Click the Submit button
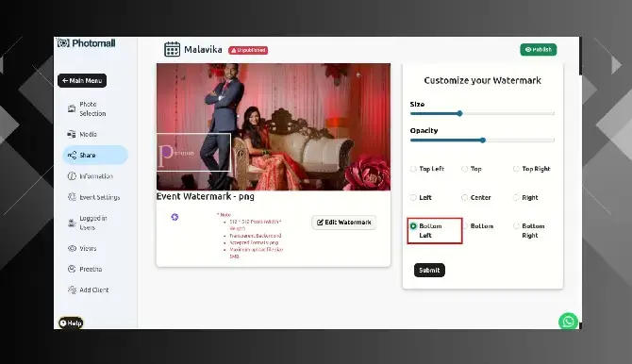Viewport: 632px width, 364px height. point(429,270)
